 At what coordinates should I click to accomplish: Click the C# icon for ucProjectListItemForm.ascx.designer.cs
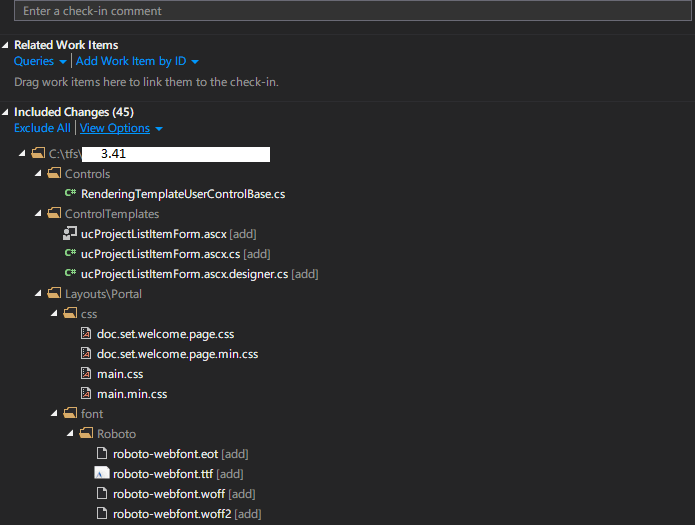[x=70, y=274]
